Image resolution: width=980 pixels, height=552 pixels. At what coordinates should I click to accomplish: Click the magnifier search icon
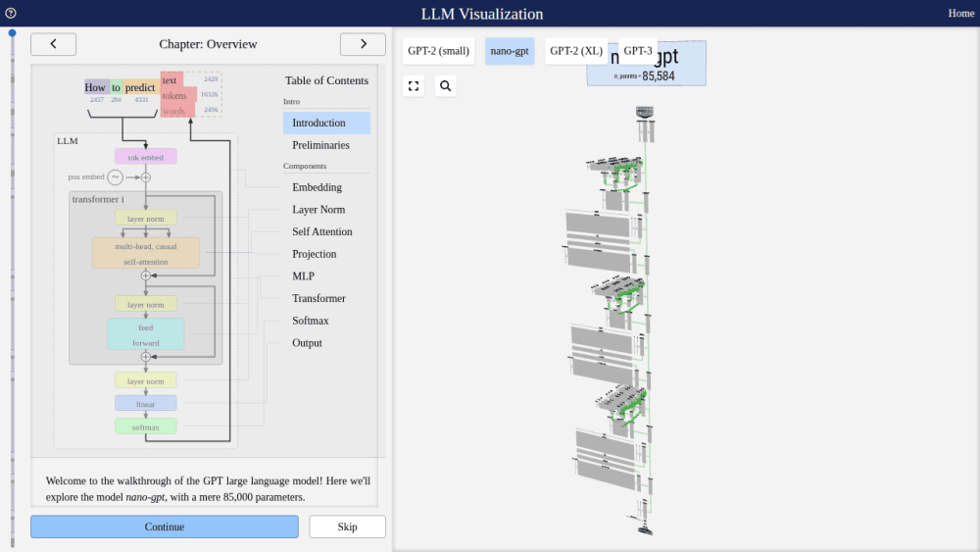(446, 85)
